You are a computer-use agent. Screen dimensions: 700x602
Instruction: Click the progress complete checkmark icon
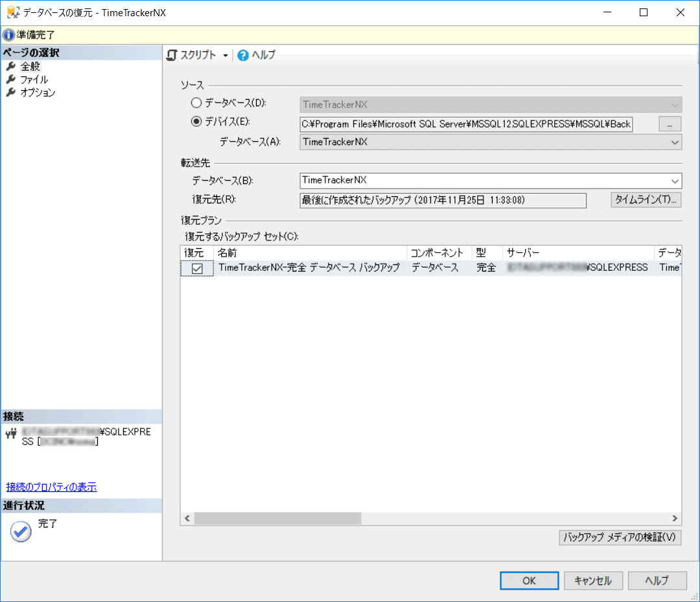tap(21, 531)
